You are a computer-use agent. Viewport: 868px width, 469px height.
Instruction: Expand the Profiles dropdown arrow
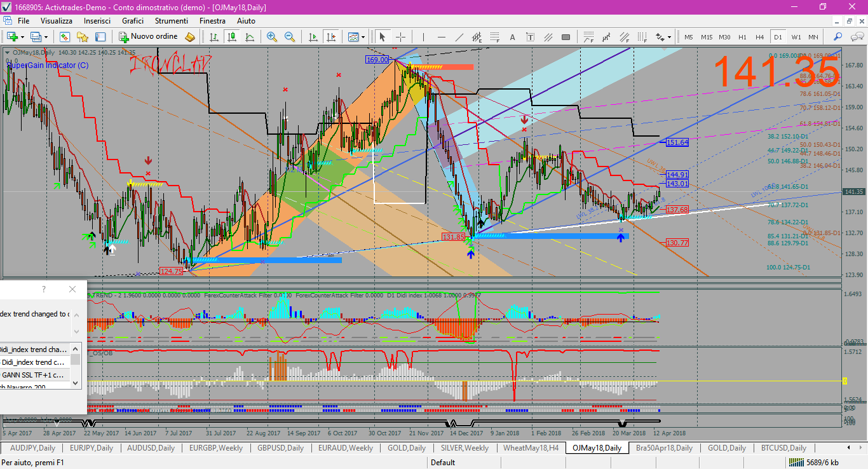click(46, 37)
